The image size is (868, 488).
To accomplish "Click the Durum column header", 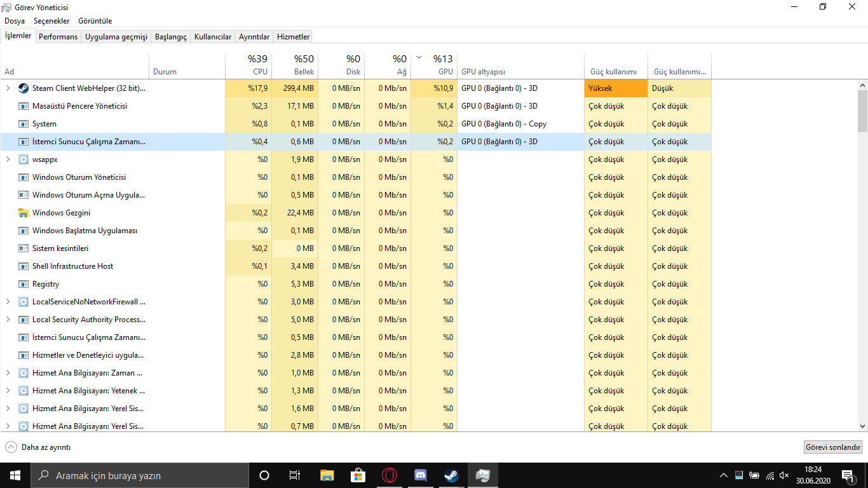I will click(x=187, y=65).
